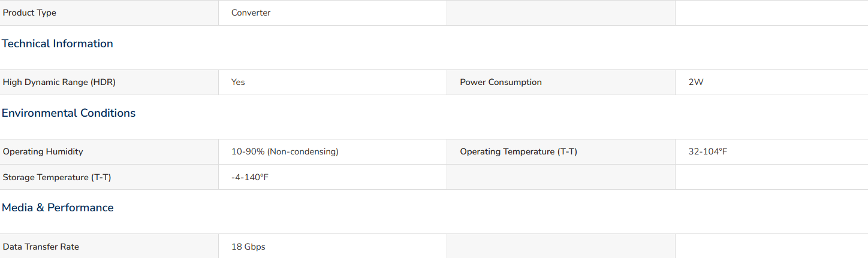This screenshot has height=258, width=868.
Task: Click the 18 Gbps value
Action: 248,247
